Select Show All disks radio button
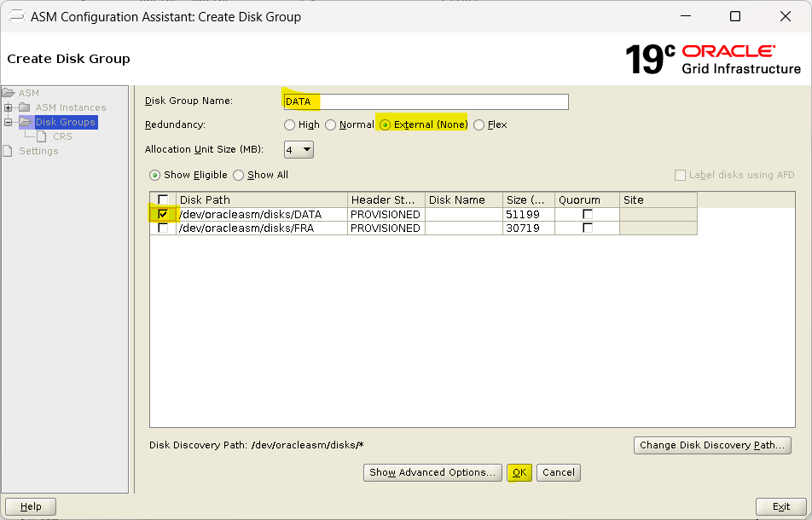This screenshot has width=812, height=520. point(238,175)
